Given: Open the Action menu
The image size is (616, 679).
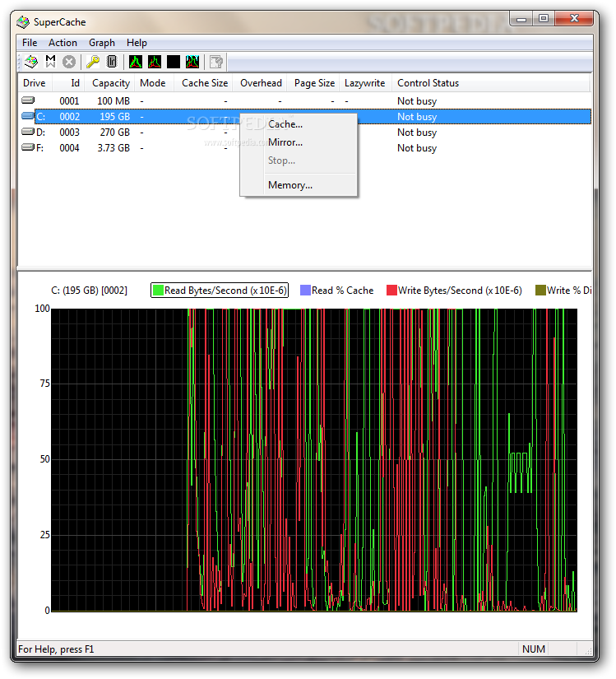Looking at the screenshot, I should click(x=63, y=43).
